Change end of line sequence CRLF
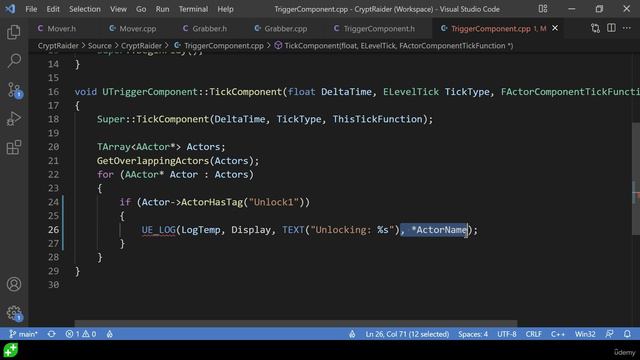The width and height of the screenshot is (640, 360). 533,334
